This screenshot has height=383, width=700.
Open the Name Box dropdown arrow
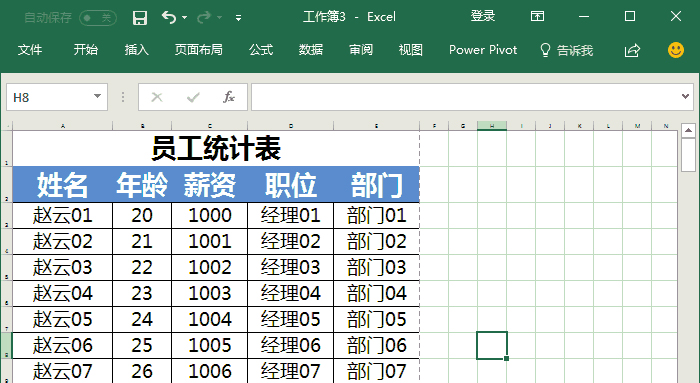point(97,96)
